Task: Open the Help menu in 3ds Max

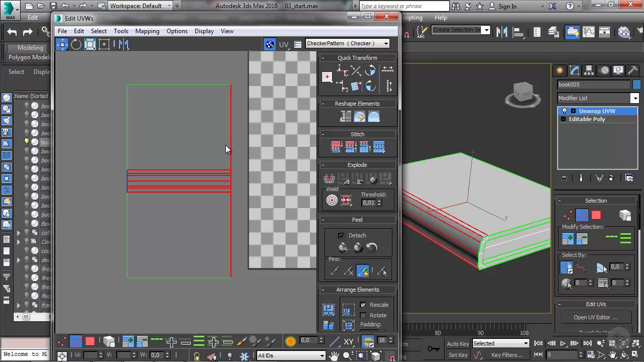Action: tap(441, 18)
